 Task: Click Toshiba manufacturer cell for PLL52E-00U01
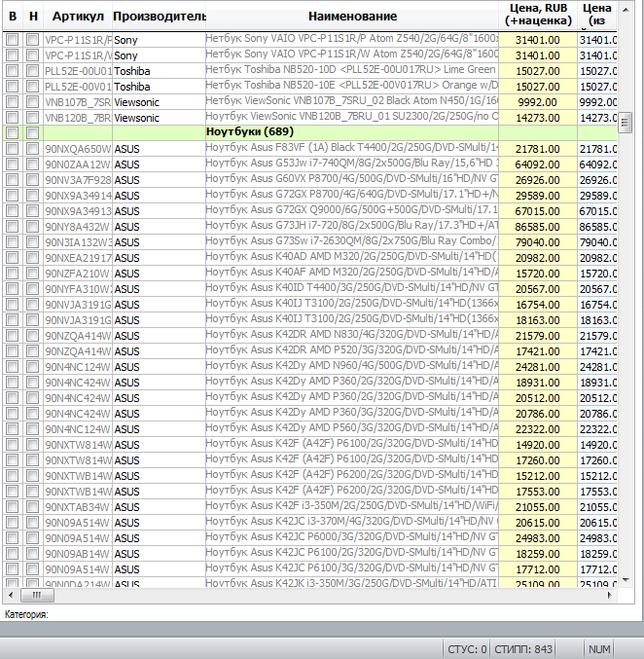point(159,71)
